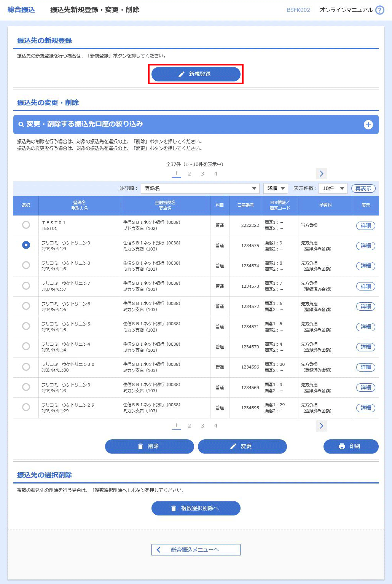This screenshot has height=584, width=392.
Task: Show 詳細 for TEST01 row
Action: [366, 225]
